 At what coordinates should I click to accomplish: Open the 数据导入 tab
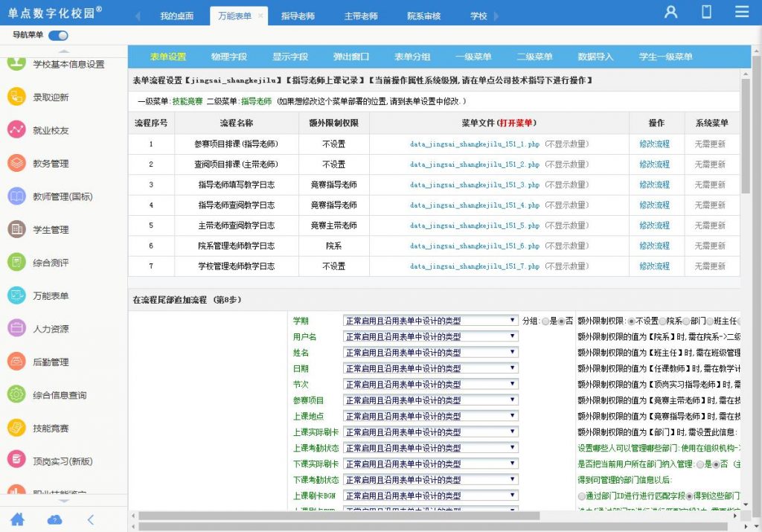[x=595, y=57]
